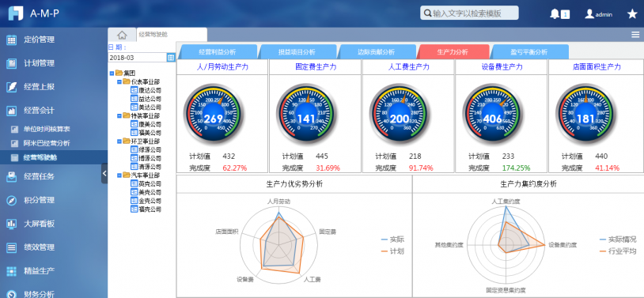Collapse the 集团 tree node
The height and width of the screenshot is (298, 644).
point(112,73)
